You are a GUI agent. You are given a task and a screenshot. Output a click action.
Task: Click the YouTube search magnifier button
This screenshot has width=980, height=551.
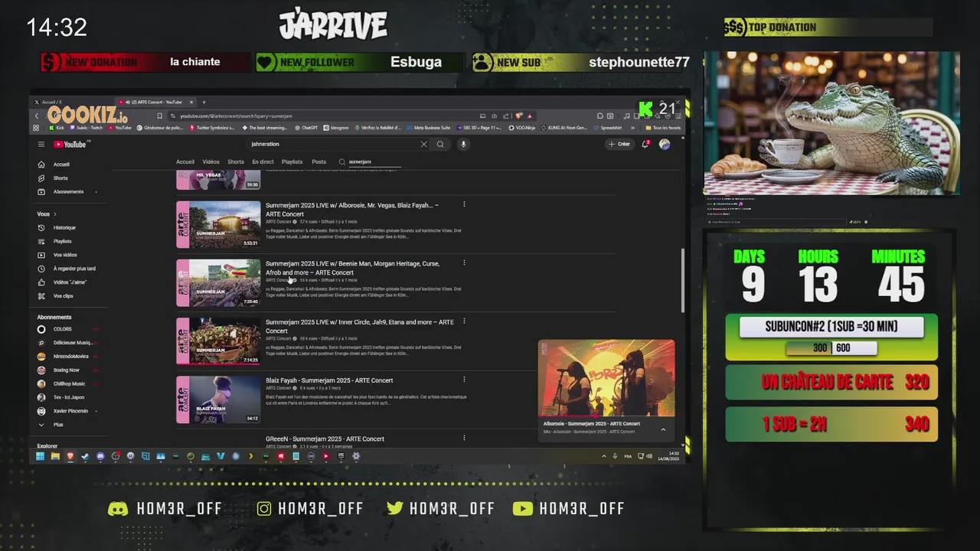tap(440, 144)
